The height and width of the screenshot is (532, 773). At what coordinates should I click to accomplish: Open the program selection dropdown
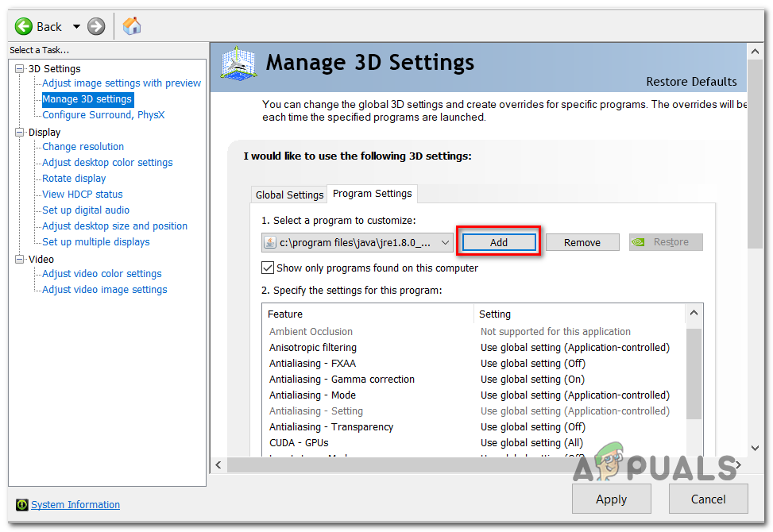[x=445, y=243]
